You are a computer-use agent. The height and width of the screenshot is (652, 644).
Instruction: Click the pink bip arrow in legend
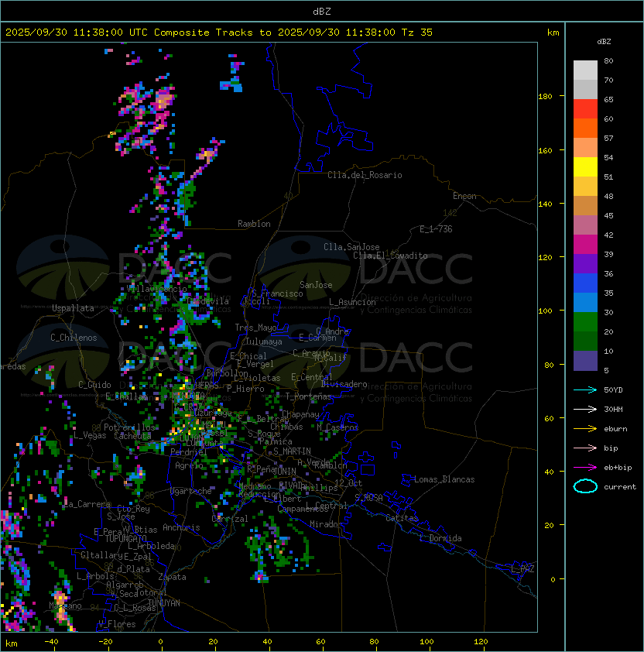coord(585,448)
